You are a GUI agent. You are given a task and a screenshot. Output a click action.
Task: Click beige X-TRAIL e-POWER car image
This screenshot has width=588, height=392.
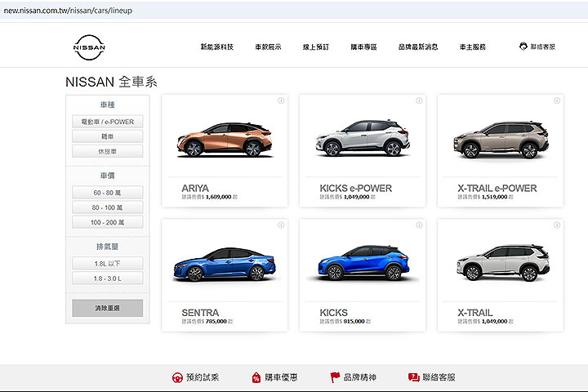501,140
